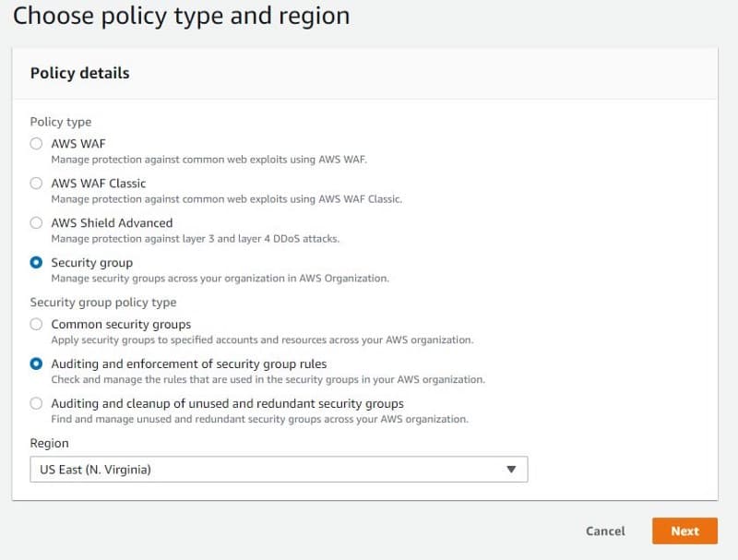Click the 'Choose policy type and region' title

point(182,16)
